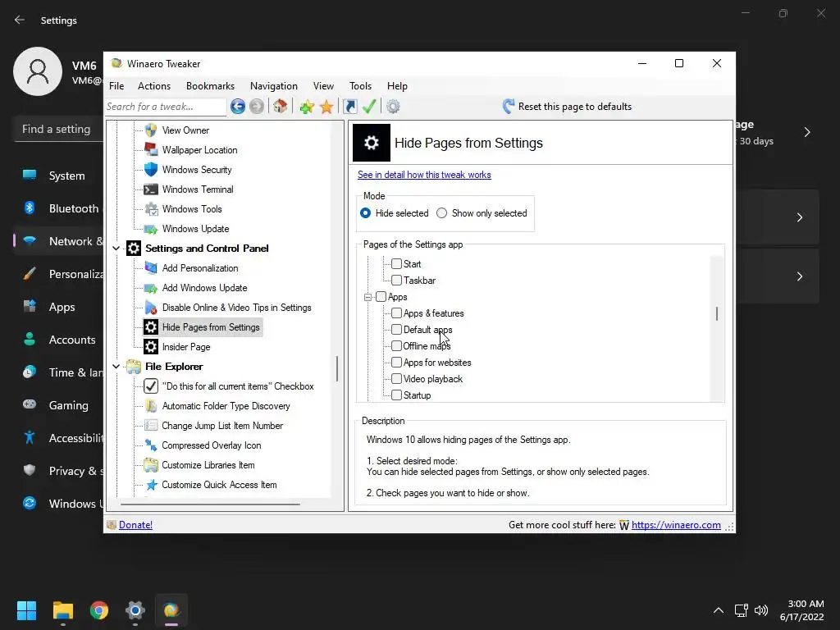Screen dimensions: 840x630
Task: Check the Startup checkbox
Action: coord(396,395)
